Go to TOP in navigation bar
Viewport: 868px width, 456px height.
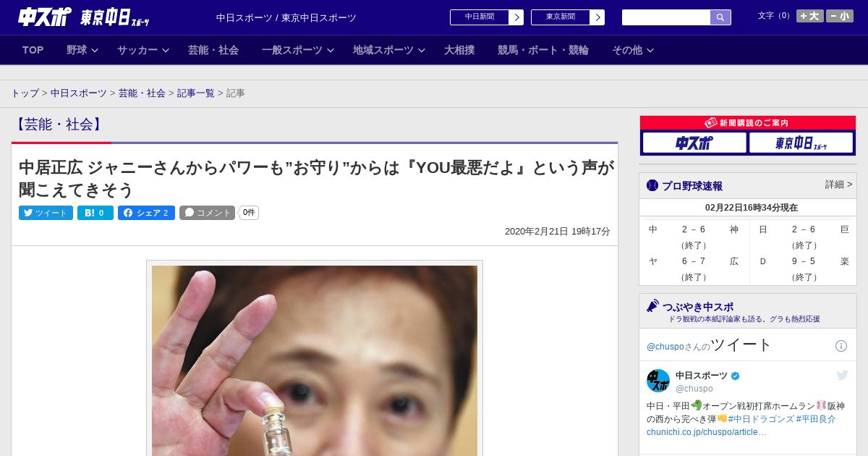(x=33, y=50)
